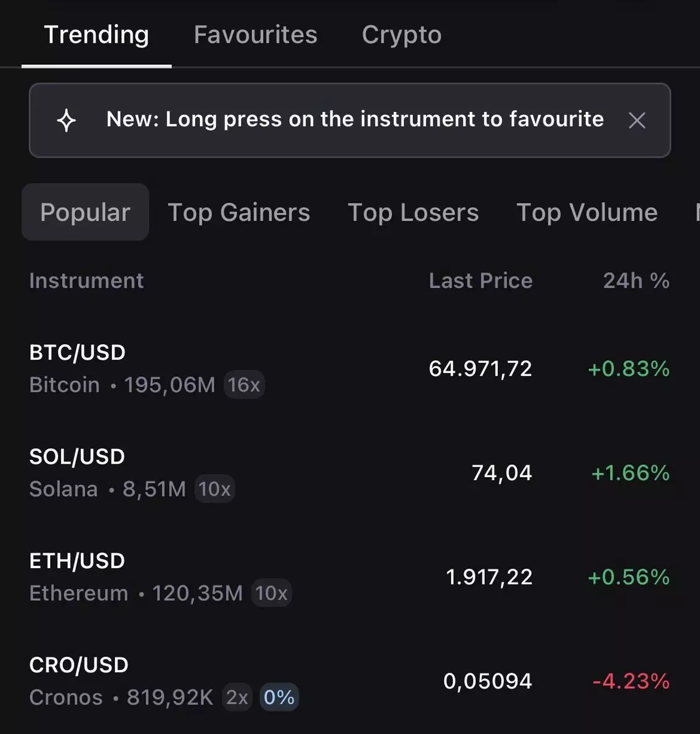The height and width of the screenshot is (734, 700).
Task: Dismiss the long press favourite tip banner
Action: pyautogui.click(x=637, y=120)
